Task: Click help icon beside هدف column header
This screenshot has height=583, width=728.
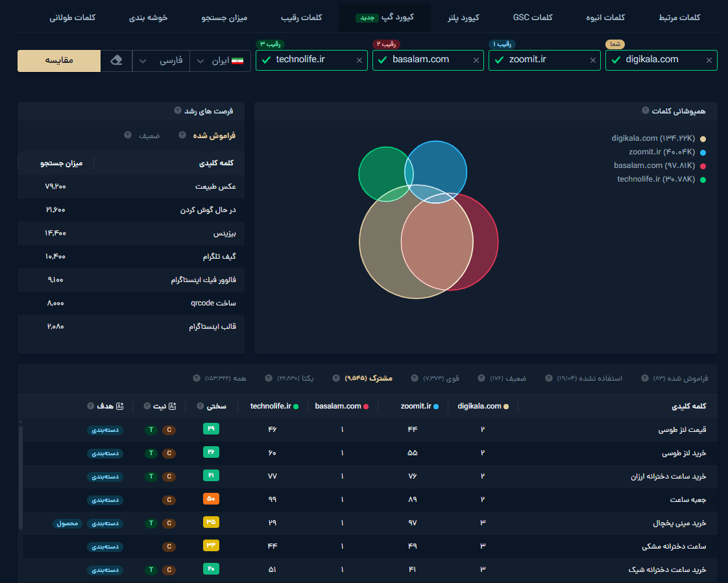Action: (91, 406)
